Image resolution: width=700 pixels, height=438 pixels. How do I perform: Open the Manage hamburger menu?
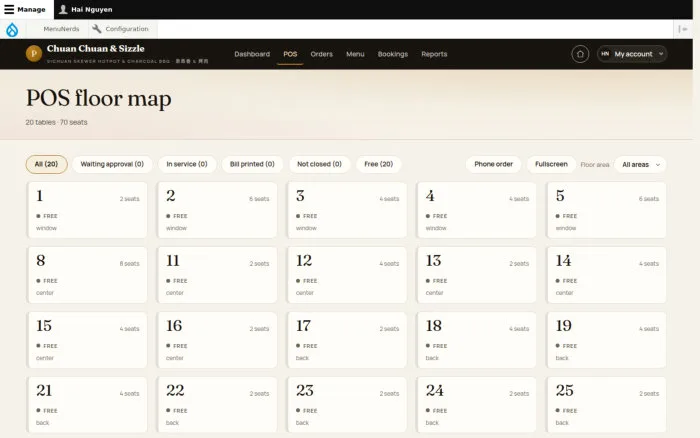pos(25,9)
